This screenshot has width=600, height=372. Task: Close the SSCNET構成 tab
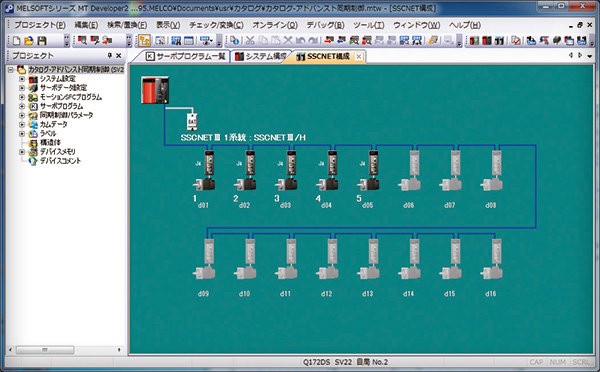pyautogui.click(x=359, y=57)
